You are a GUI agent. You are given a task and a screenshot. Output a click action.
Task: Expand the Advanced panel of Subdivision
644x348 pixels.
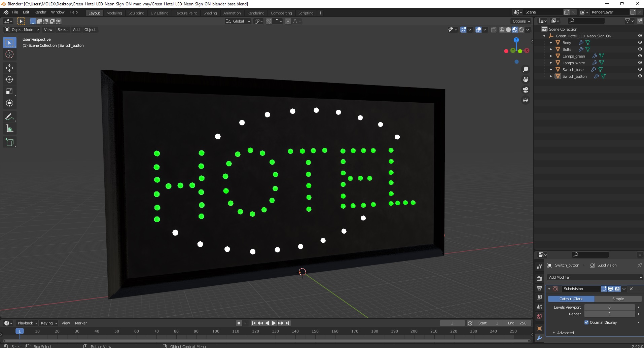(x=565, y=333)
